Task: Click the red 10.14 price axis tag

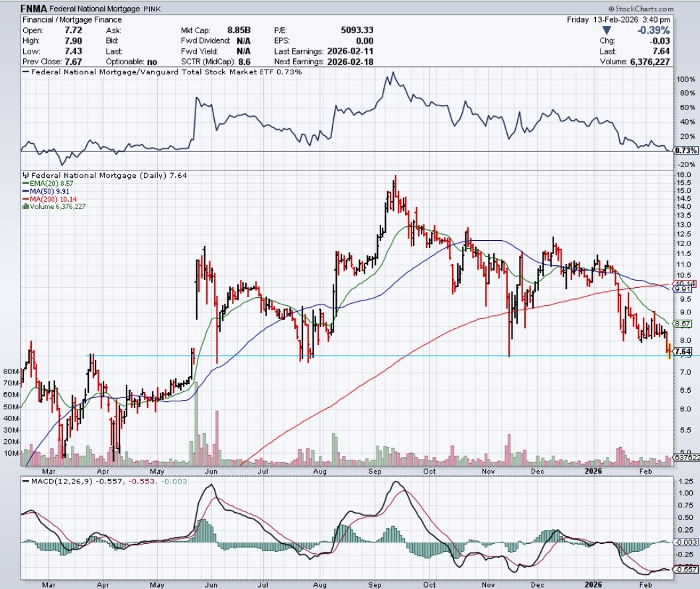Action: 685,284
